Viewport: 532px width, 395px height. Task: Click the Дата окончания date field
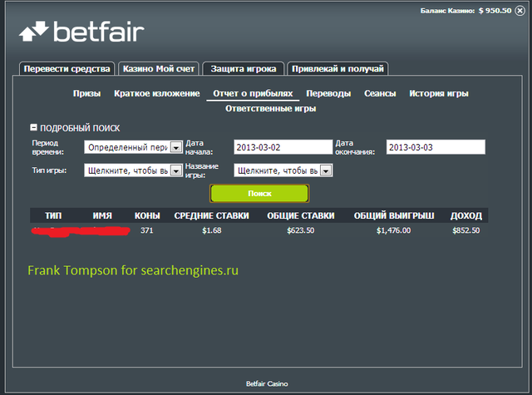436,147
